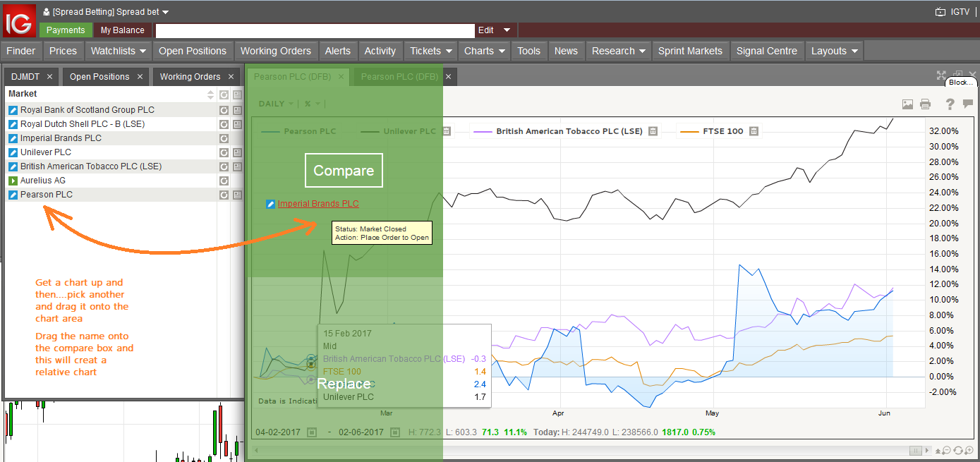Click My Balance button
The height and width of the screenshot is (462, 980).
pos(122,30)
